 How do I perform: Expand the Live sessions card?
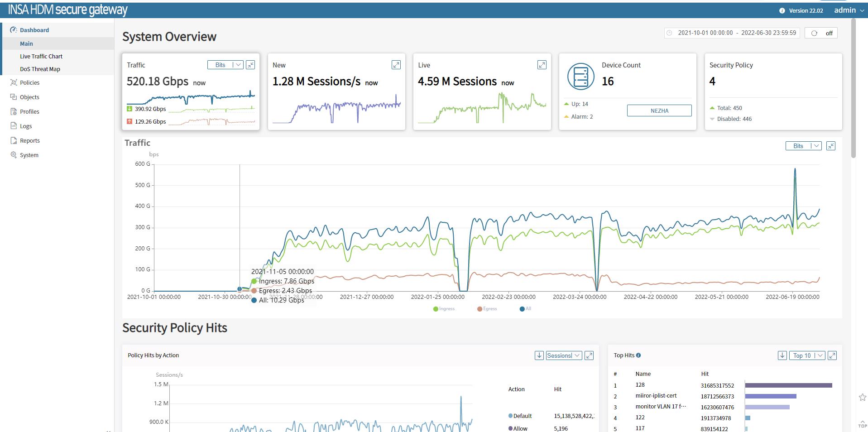[x=542, y=65]
